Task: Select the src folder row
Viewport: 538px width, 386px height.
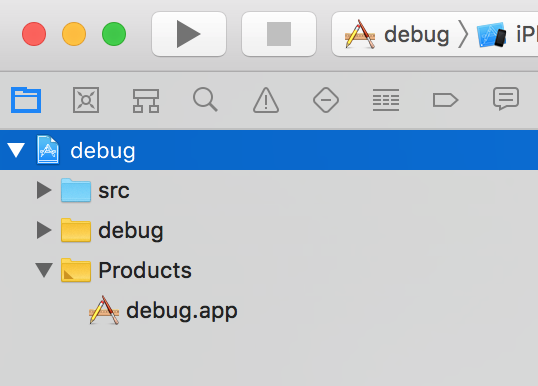Action: pos(269,190)
